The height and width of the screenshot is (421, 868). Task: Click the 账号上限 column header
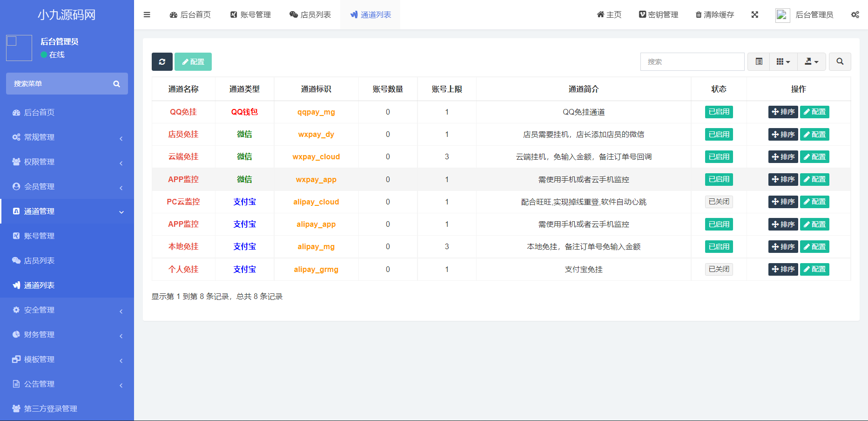tap(447, 89)
